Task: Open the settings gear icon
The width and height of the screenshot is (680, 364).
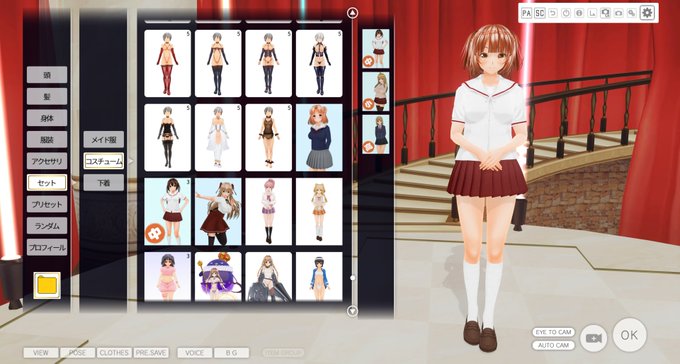Action: (647, 13)
